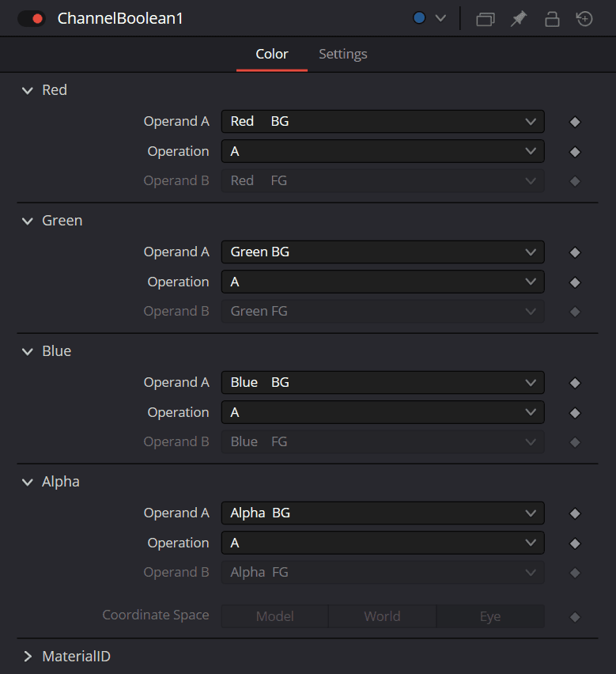Select Eye coordinate space button
This screenshot has width=616, height=674.
pos(490,616)
